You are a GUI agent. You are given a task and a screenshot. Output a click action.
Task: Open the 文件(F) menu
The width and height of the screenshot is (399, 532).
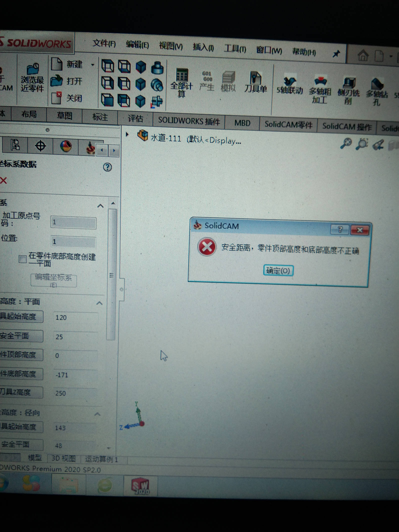point(104,43)
